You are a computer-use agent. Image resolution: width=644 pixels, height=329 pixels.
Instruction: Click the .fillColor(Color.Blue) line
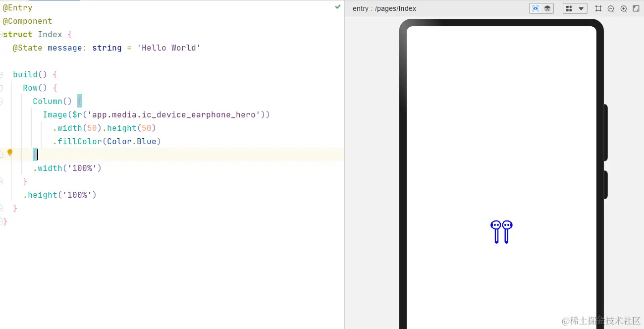point(107,142)
